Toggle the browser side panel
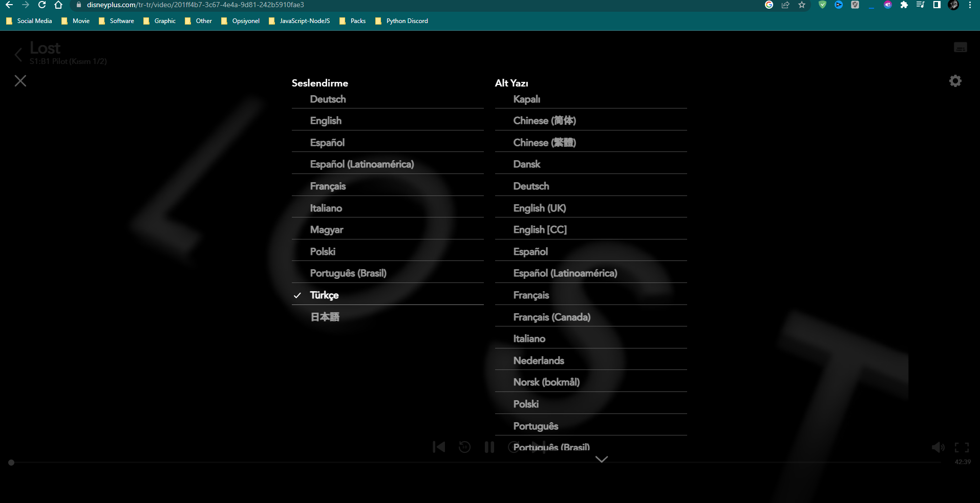 [x=936, y=5]
